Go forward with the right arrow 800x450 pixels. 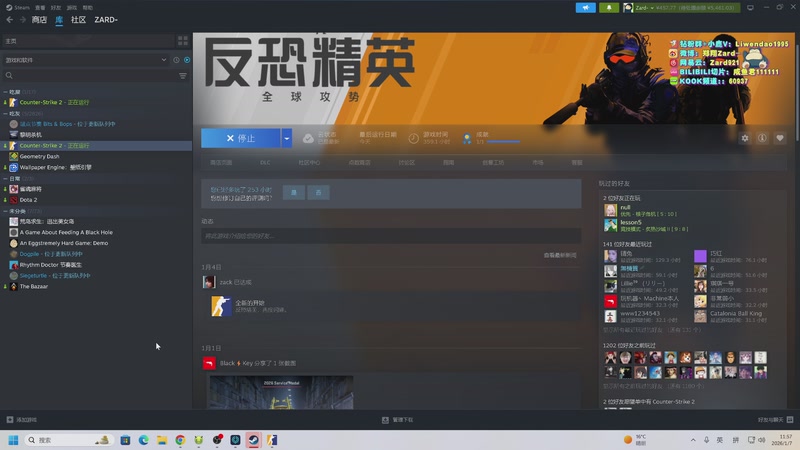pos(22,19)
